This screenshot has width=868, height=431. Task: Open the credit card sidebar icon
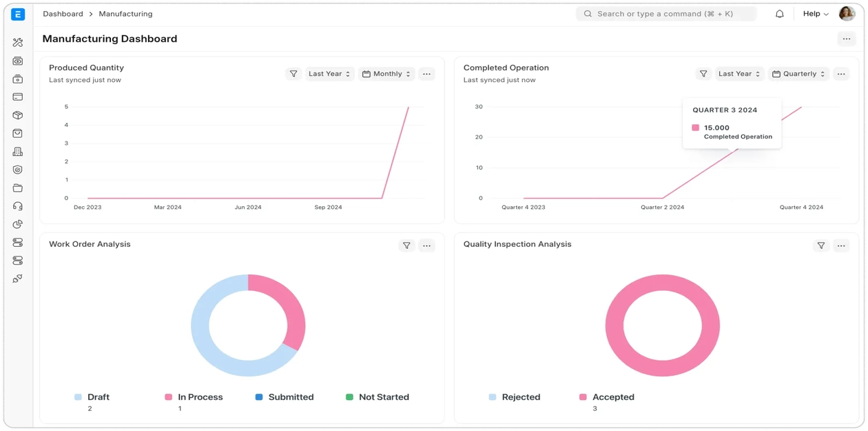pos(18,97)
